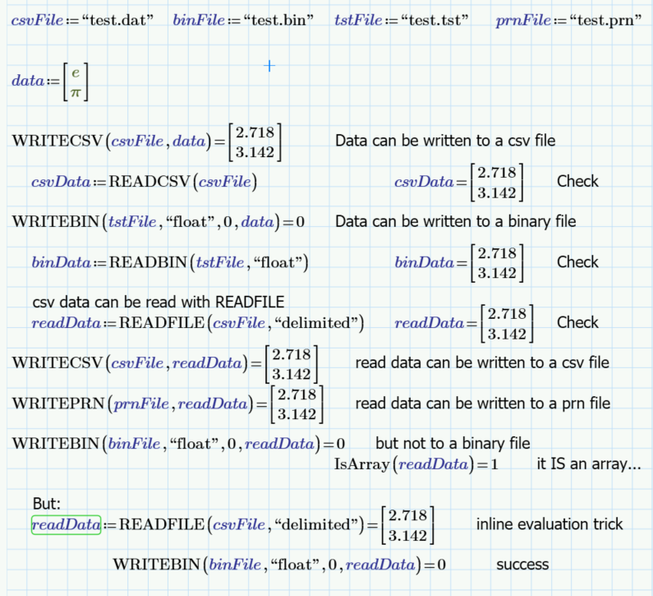Click final WRITEBIN(binFile, "float", 0, readData) expression
653x596 pixels.
pos(279,565)
